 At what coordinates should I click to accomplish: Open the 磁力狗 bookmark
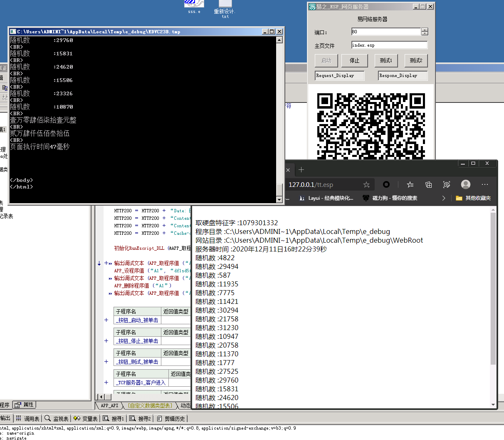coord(390,198)
